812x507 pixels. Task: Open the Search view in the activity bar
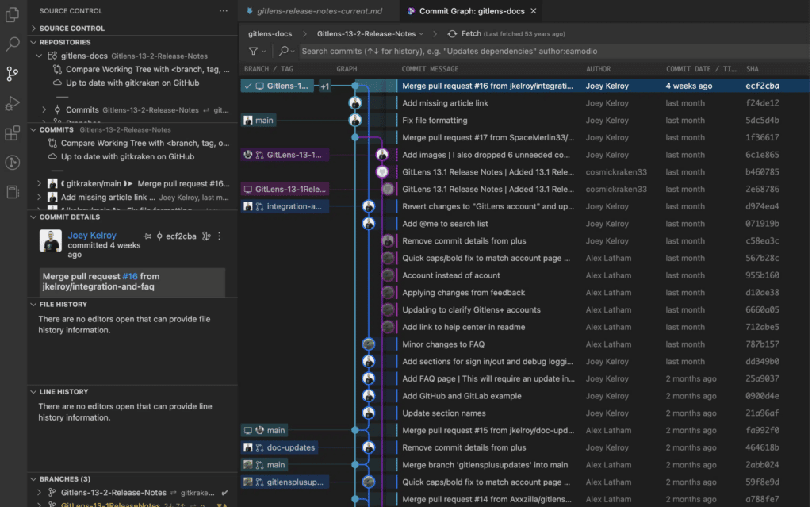tap(13, 44)
